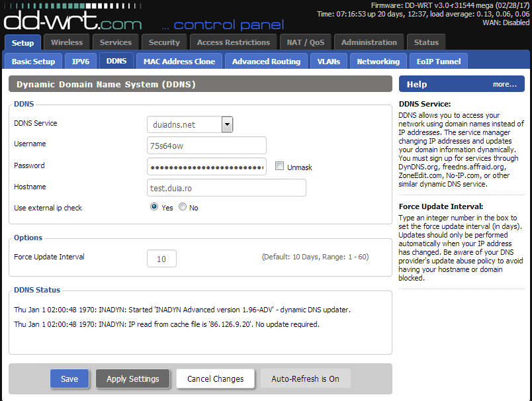Click the Force Update Interval field

(161, 259)
